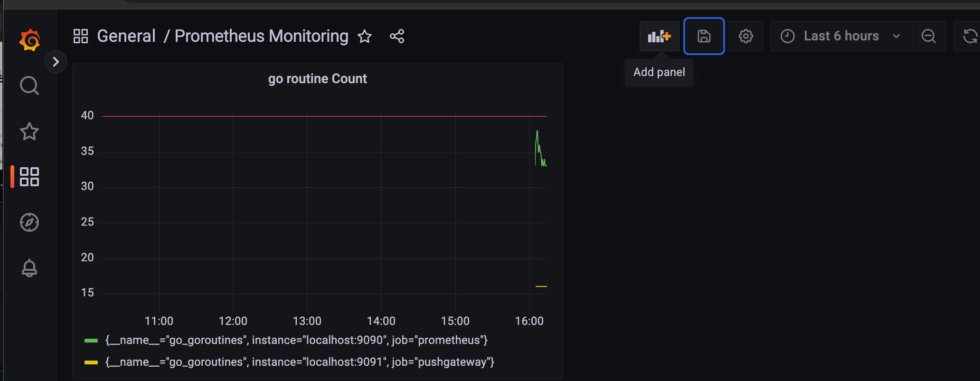Open the Grafana home logo
Image resolution: width=980 pixels, height=381 pixels.
click(x=29, y=40)
